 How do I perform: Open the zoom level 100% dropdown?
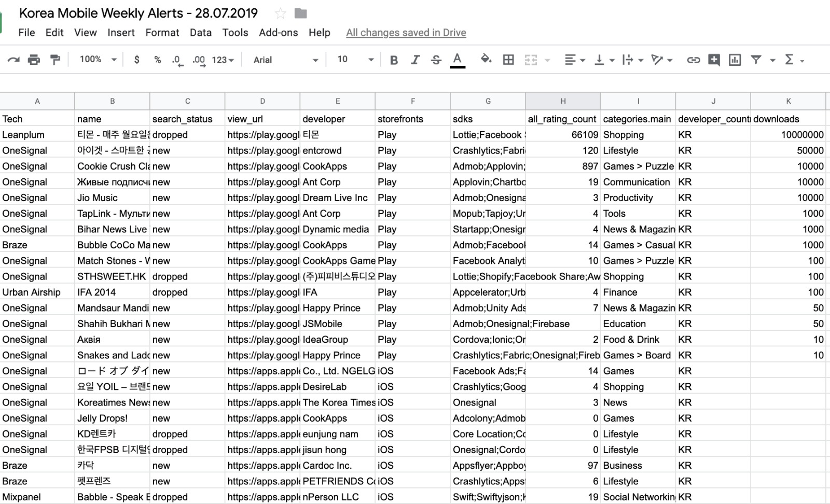pos(98,60)
